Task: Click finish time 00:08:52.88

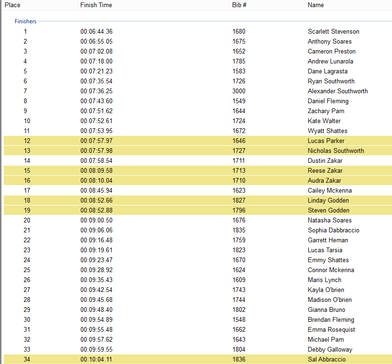Action: (x=96, y=210)
